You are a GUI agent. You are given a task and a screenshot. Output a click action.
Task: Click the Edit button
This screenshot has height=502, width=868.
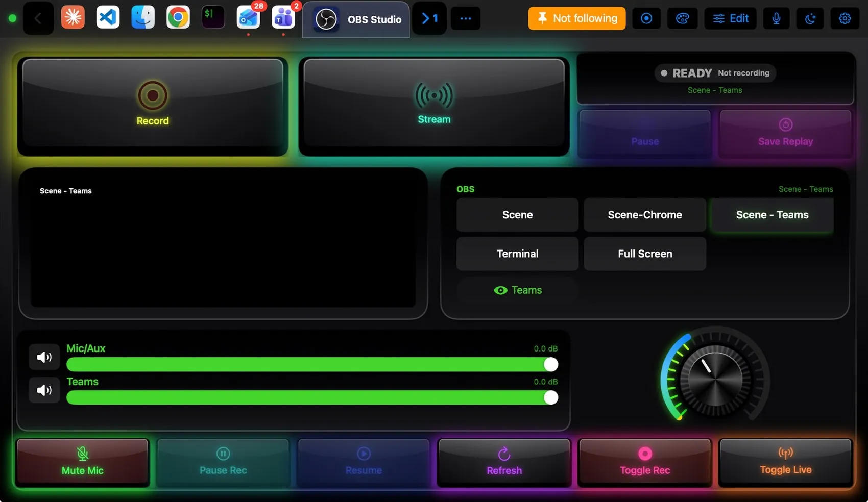(731, 18)
